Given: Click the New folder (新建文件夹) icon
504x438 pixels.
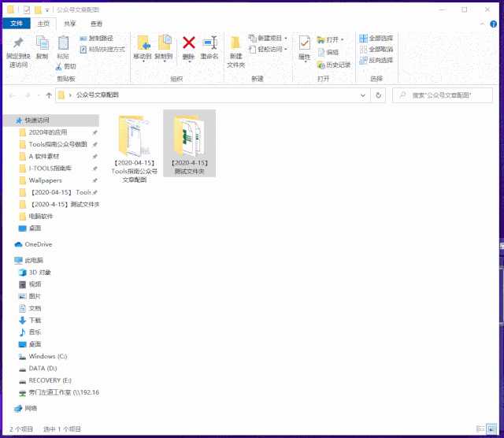Looking at the screenshot, I should click(x=236, y=43).
